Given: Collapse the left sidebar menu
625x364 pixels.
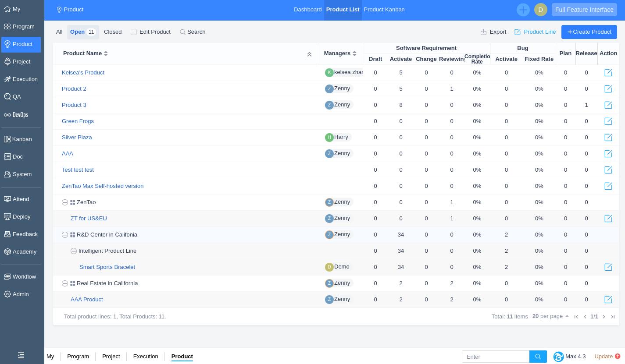Looking at the screenshot, I should click(21, 355).
